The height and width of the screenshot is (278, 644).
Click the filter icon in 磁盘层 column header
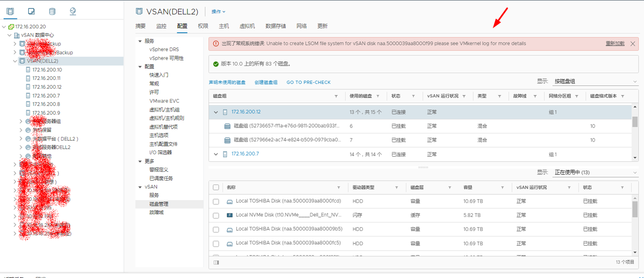(x=449, y=188)
